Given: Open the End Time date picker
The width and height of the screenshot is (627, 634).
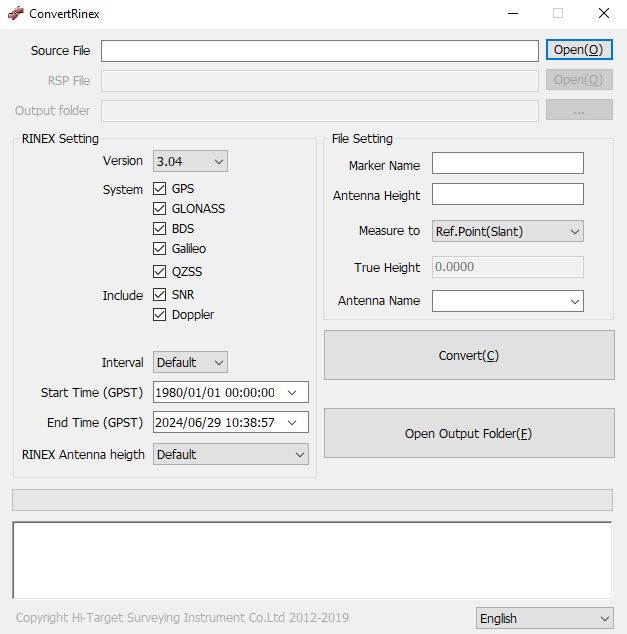Looking at the screenshot, I should (291, 423).
